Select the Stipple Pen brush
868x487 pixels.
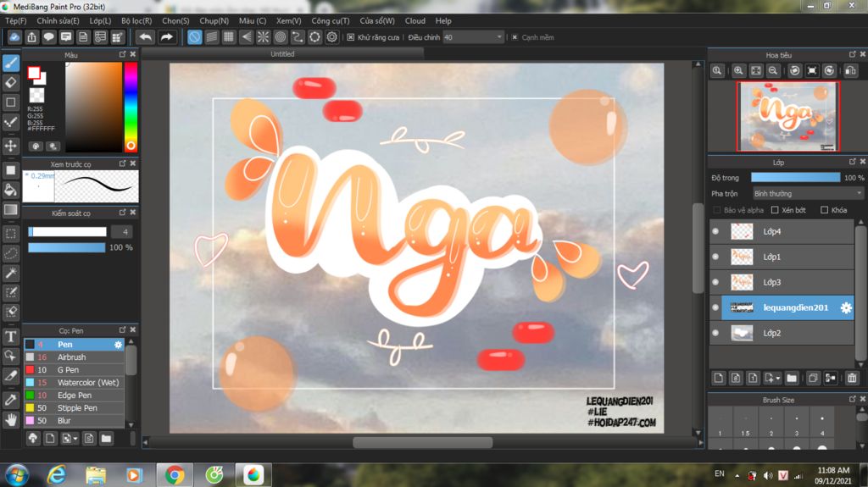(x=75, y=408)
